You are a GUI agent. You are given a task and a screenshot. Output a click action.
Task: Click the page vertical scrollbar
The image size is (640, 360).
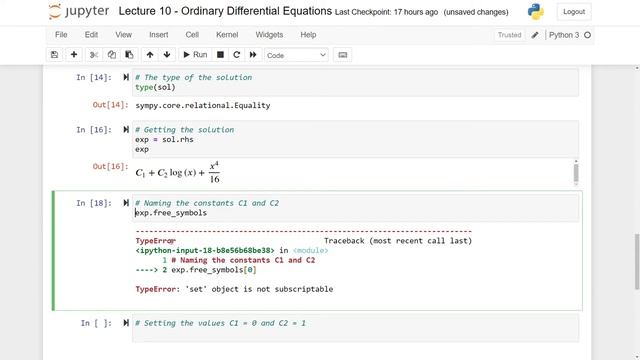637,261
